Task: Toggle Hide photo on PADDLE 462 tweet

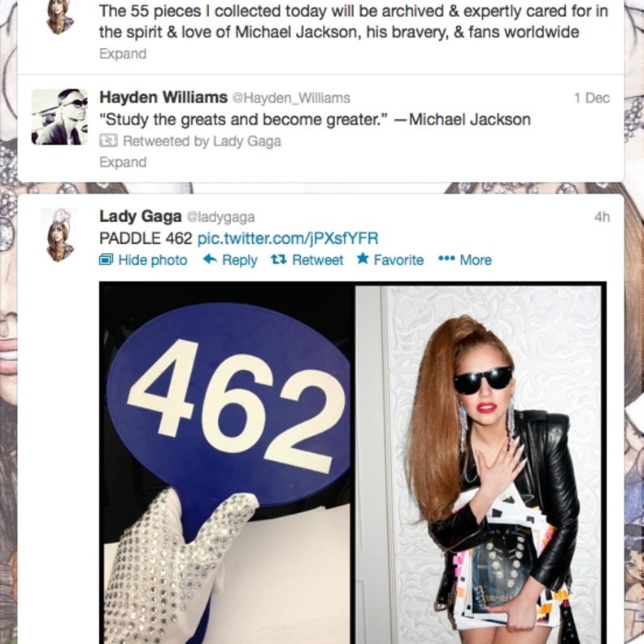Action: coord(143,260)
